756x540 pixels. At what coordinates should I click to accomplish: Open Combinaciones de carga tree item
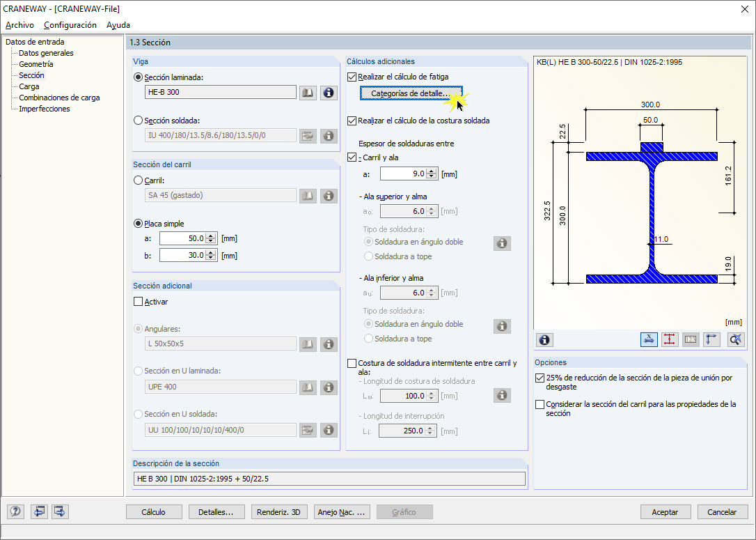(x=59, y=98)
